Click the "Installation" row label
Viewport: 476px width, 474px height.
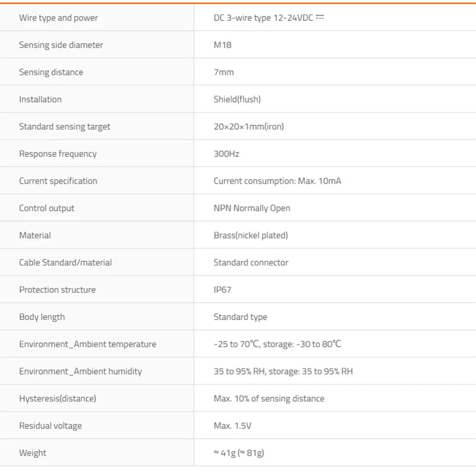pos(40,100)
